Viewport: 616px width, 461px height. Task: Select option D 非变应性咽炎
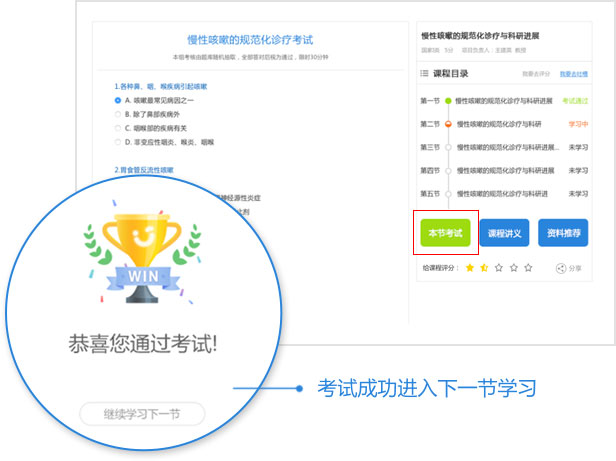119,142
